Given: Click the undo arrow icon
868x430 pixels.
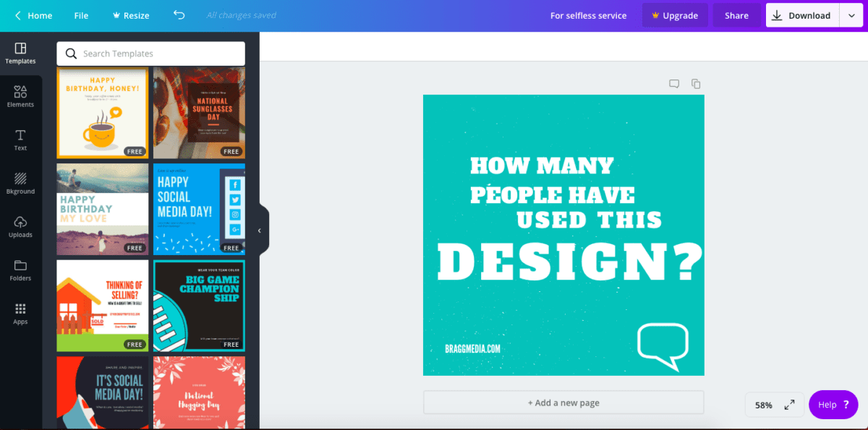Looking at the screenshot, I should pyautogui.click(x=179, y=15).
